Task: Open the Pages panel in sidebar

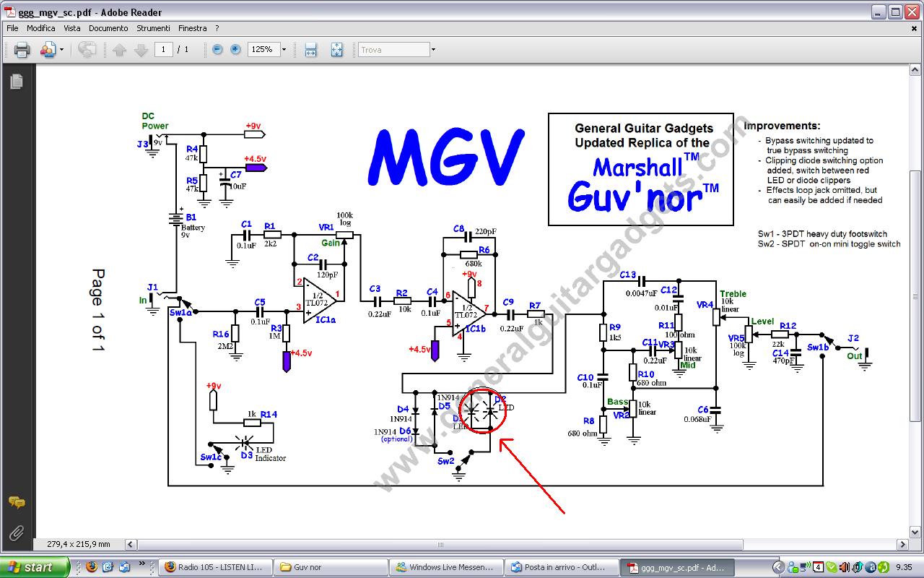Action: 16,82
